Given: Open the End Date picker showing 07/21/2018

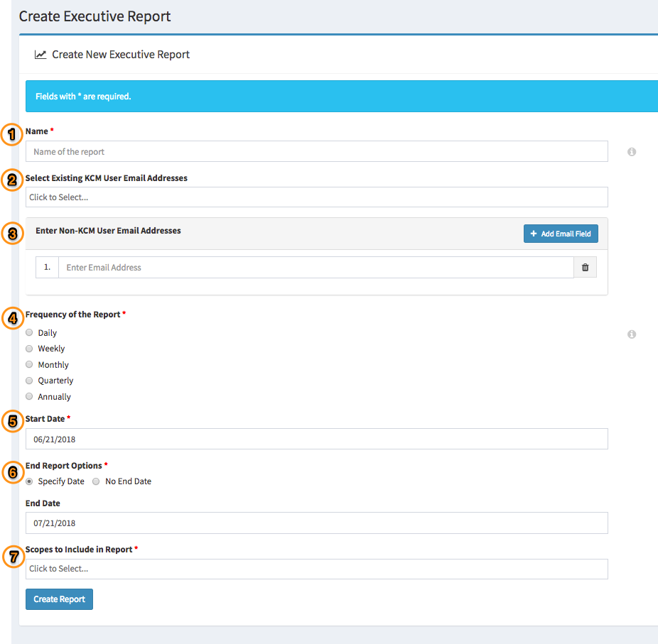Looking at the screenshot, I should pyautogui.click(x=317, y=523).
